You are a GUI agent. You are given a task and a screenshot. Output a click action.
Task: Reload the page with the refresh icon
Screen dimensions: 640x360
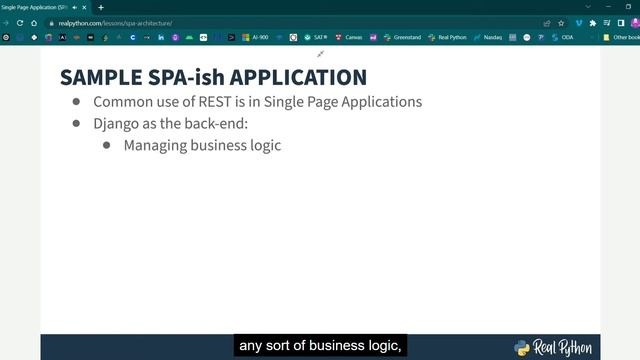point(20,23)
